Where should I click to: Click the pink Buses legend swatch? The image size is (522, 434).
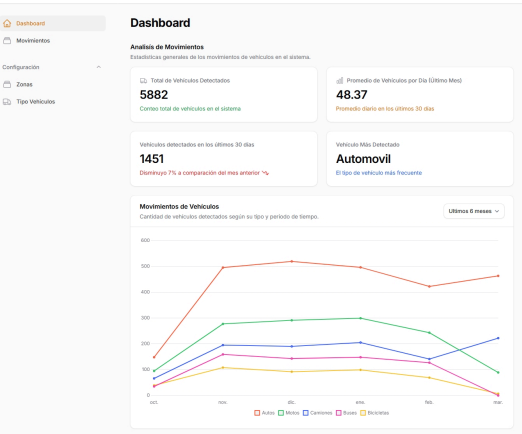pos(339,413)
